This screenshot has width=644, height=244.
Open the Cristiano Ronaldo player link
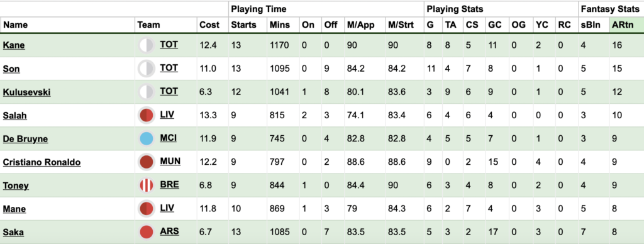[x=42, y=162]
